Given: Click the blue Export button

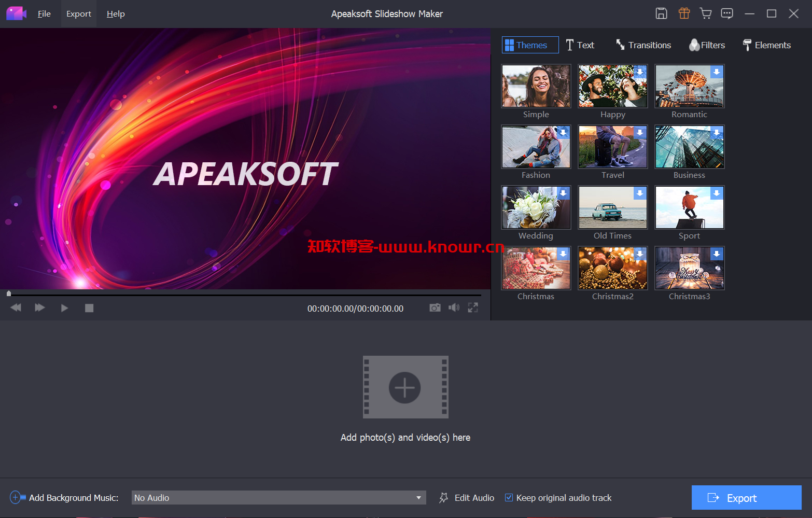Looking at the screenshot, I should point(747,497).
